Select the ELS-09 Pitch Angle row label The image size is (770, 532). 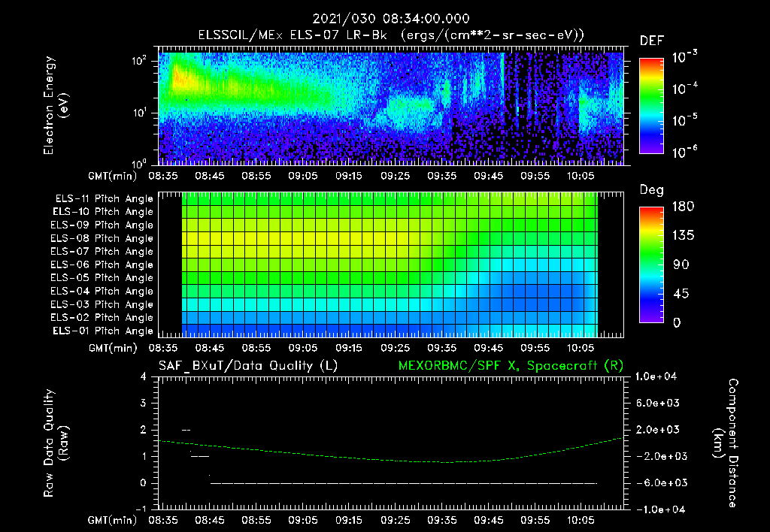pyautogui.click(x=102, y=225)
